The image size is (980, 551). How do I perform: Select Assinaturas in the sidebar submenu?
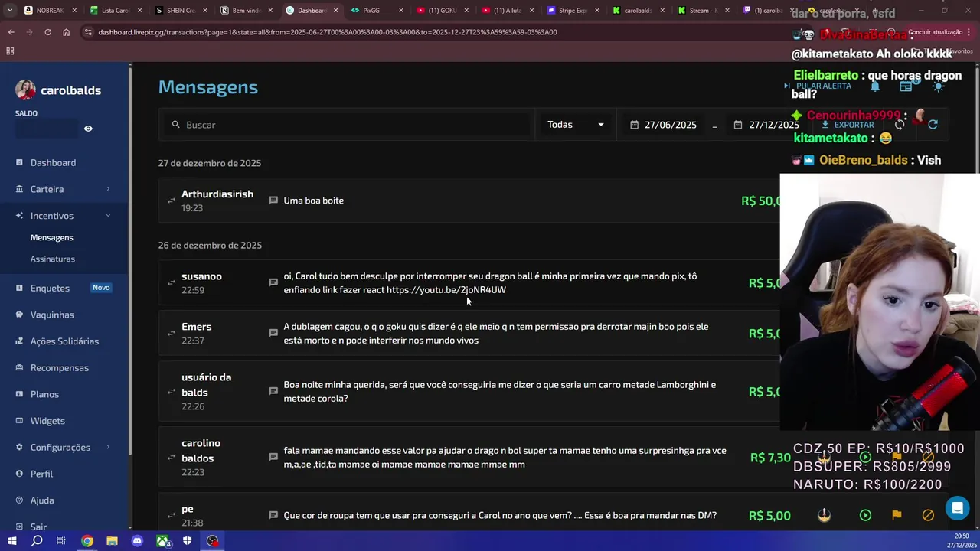point(53,259)
